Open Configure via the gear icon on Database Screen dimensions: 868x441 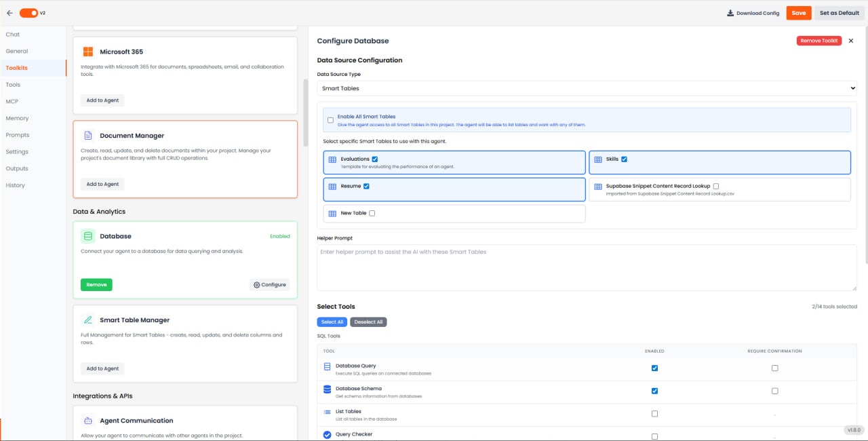tap(269, 284)
